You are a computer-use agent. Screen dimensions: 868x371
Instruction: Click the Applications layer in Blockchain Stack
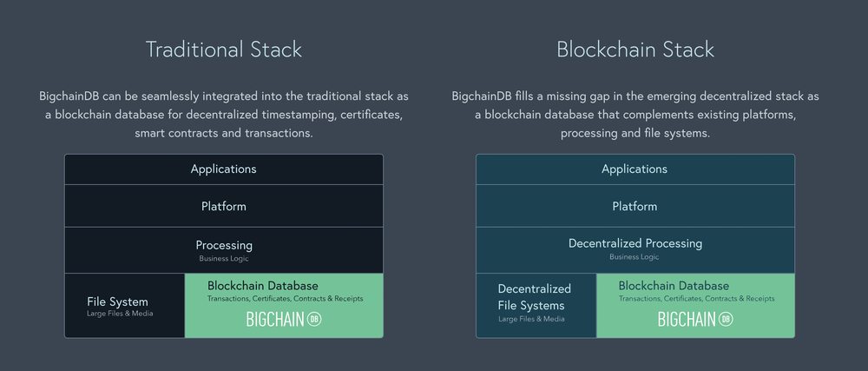635,169
